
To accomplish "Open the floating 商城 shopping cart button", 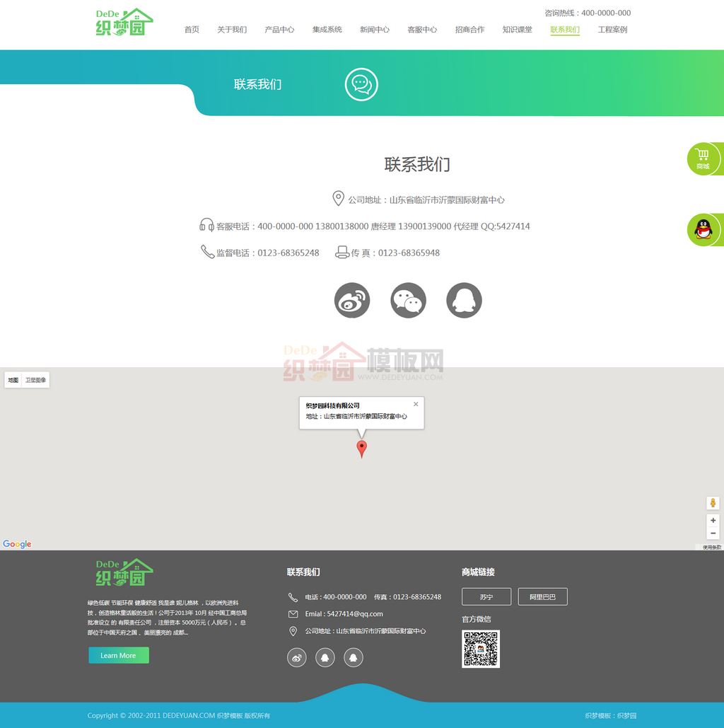I will (703, 159).
